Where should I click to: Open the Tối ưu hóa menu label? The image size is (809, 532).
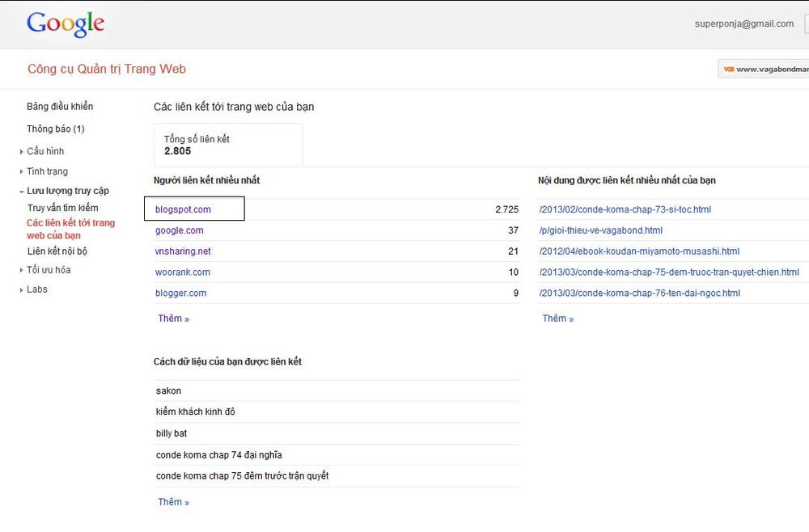(x=49, y=269)
